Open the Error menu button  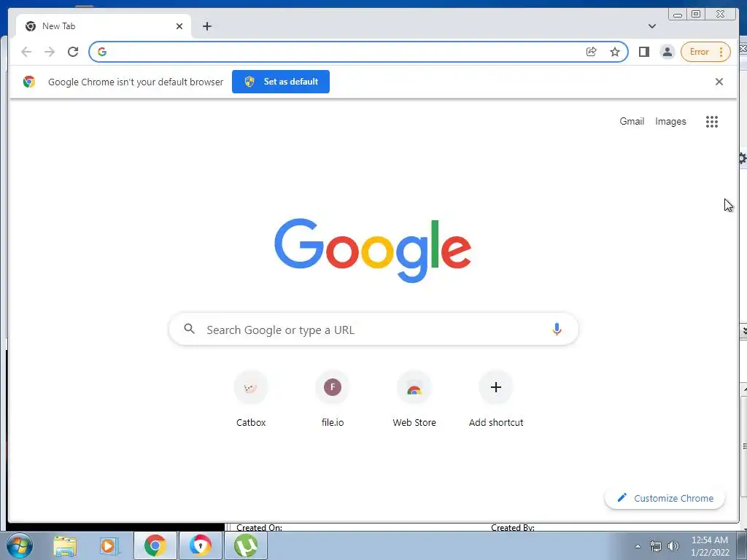(705, 52)
